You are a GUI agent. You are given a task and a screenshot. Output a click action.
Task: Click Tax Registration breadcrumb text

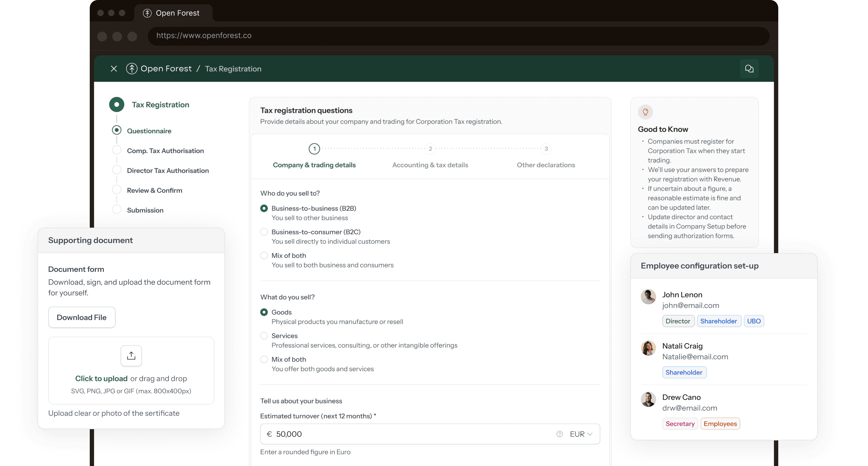tap(233, 69)
